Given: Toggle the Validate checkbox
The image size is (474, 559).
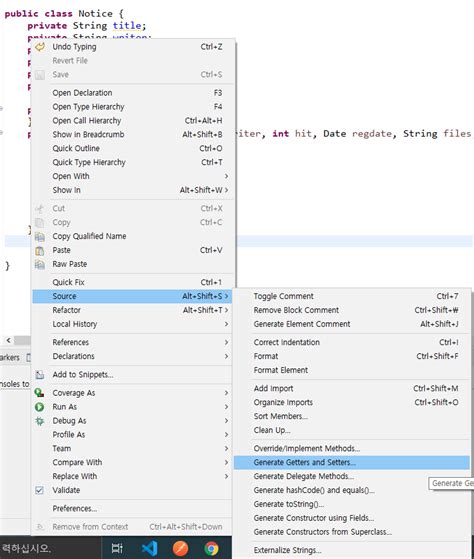Looking at the screenshot, I should (x=40, y=490).
